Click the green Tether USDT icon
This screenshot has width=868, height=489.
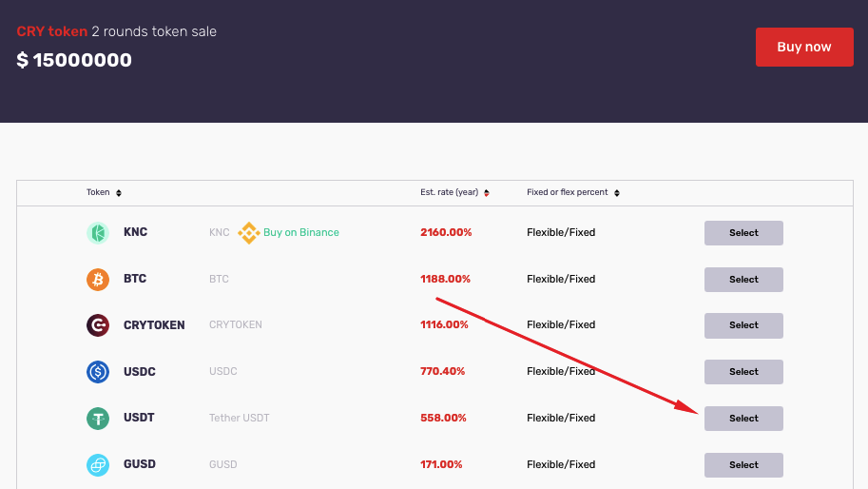click(x=98, y=418)
